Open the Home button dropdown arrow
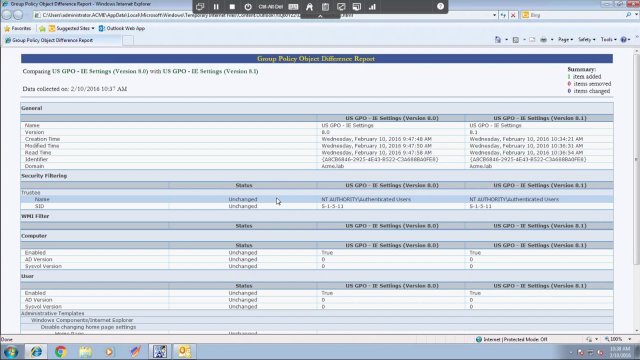The image size is (640, 360). (x=506, y=40)
